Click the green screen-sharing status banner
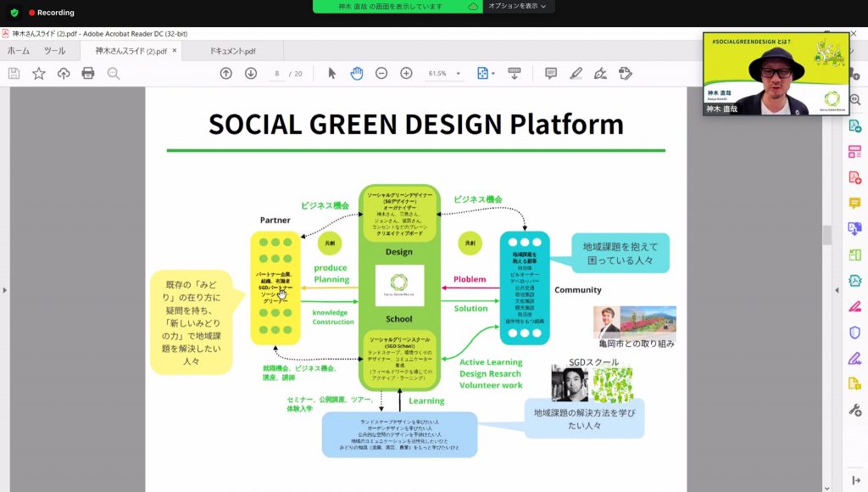 [x=398, y=6]
